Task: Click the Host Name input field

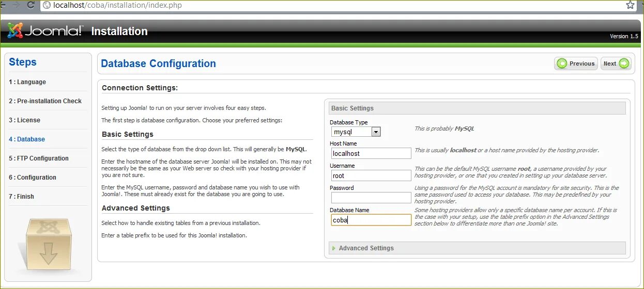Action: pyautogui.click(x=371, y=153)
